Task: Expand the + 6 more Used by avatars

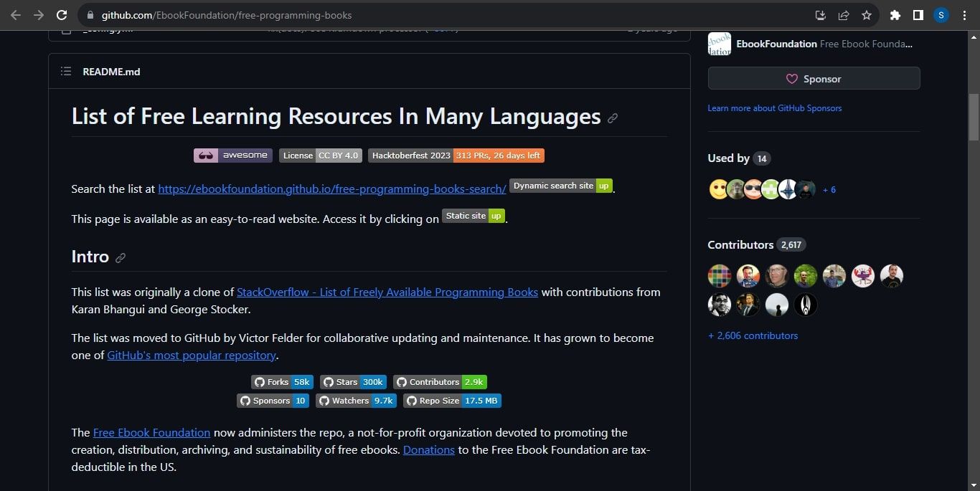Action: tap(829, 189)
